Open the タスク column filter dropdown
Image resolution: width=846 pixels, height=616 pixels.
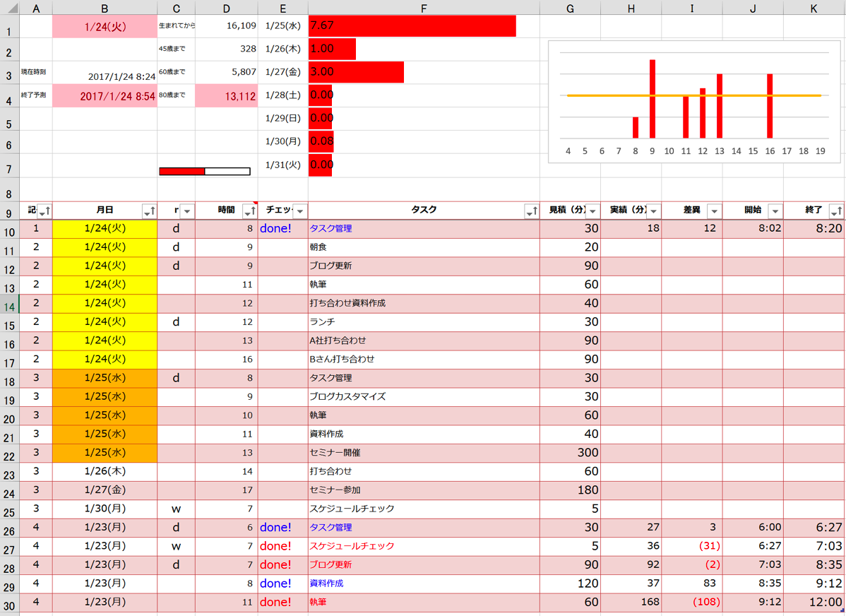(532, 211)
